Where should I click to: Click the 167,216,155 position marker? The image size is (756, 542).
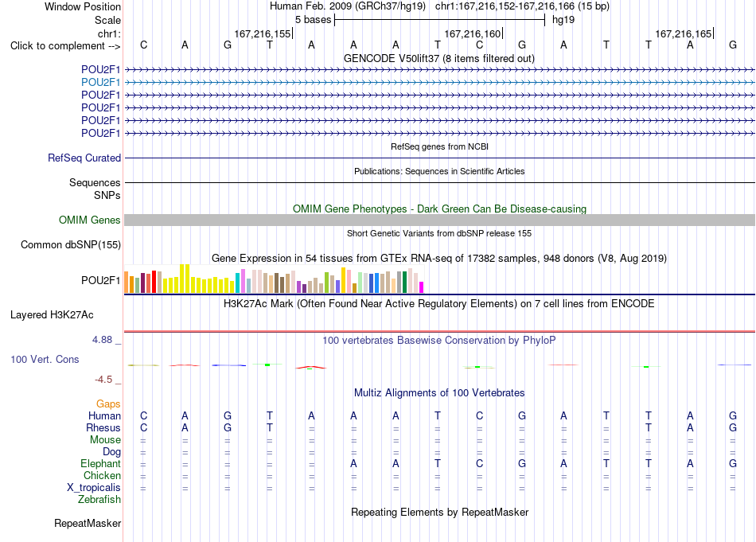pyautogui.click(x=263, y=33)
